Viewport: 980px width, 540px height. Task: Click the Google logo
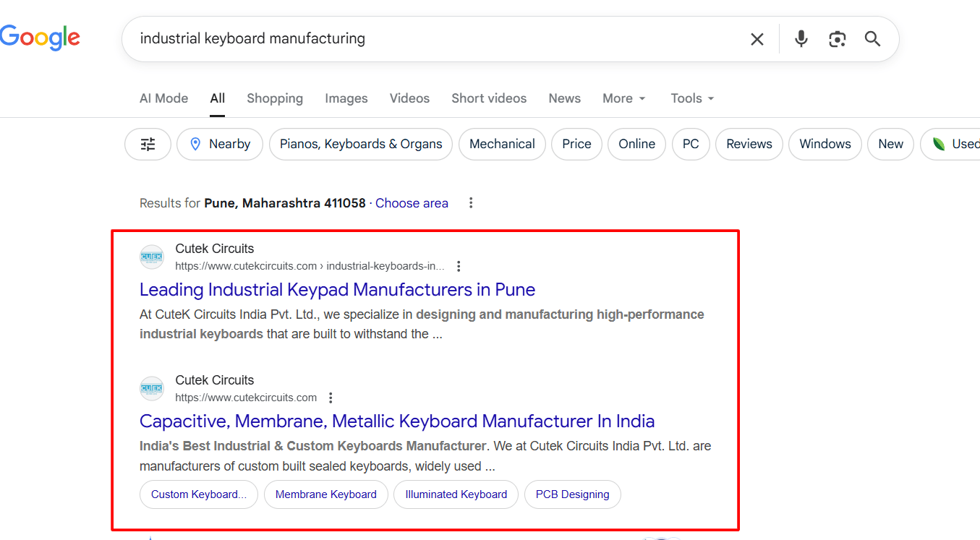click(40, 38)
